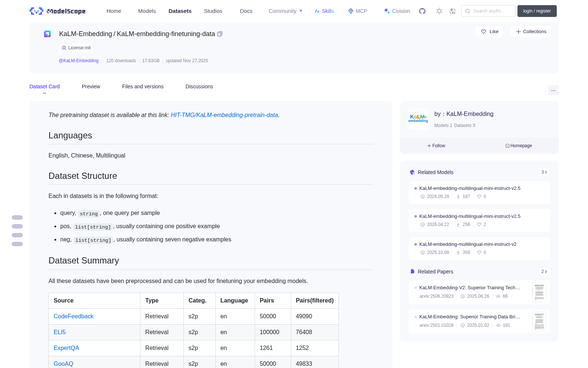Follow the KaLM-Embedding organization

pyautogui.click(x=436, y=146)
